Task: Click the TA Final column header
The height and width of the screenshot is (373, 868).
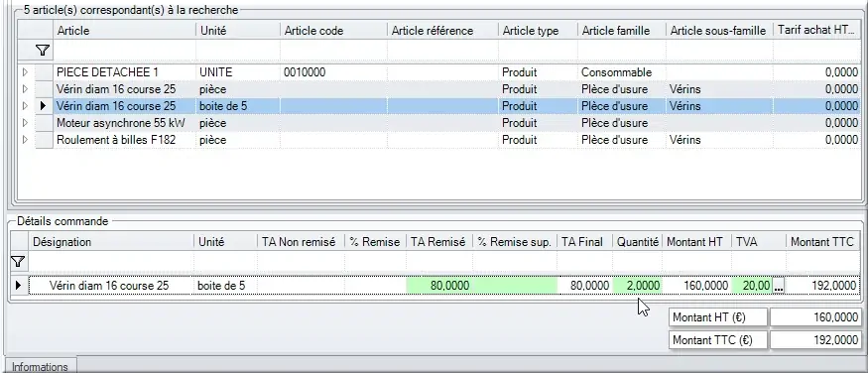Action: pyautogui.click(x=584, y=242)
